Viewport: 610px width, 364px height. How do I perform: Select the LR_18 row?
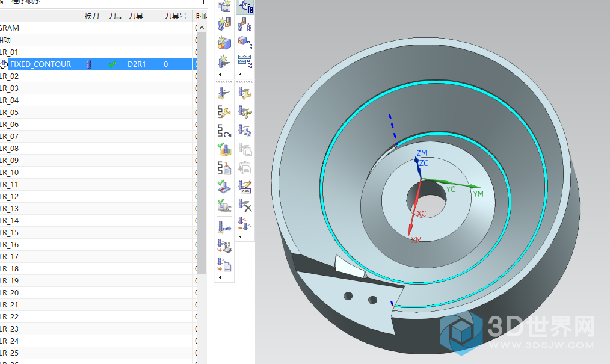point(98,269)
